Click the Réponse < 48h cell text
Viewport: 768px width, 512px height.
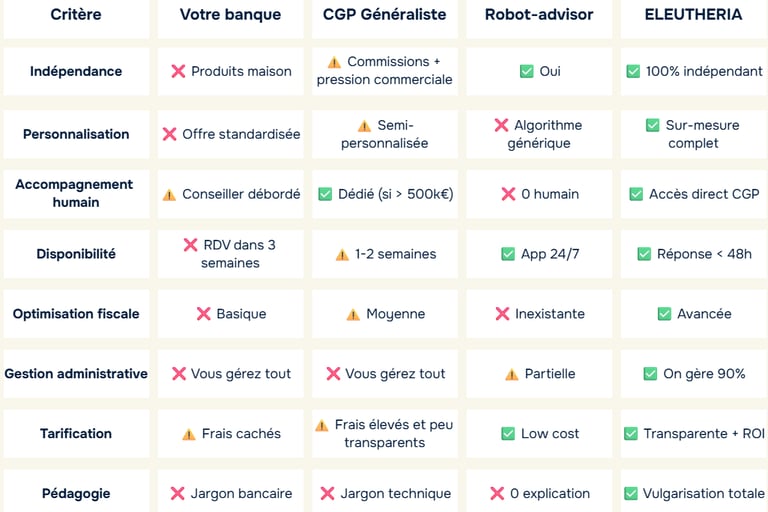[704, 254]
